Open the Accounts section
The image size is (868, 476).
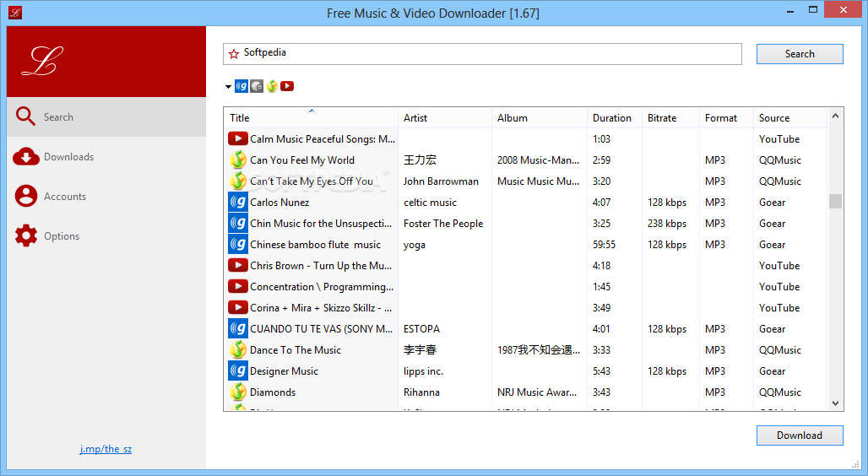65,197
